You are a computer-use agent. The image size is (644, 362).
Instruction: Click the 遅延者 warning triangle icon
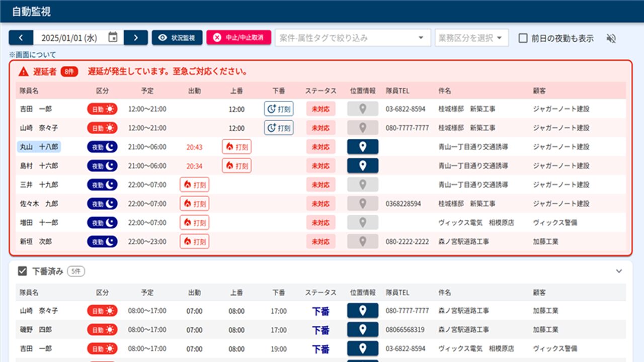coord(23,72)
